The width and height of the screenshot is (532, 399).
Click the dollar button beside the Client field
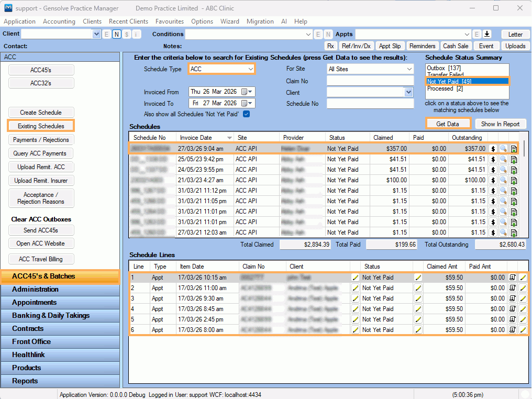coord(127,34)
